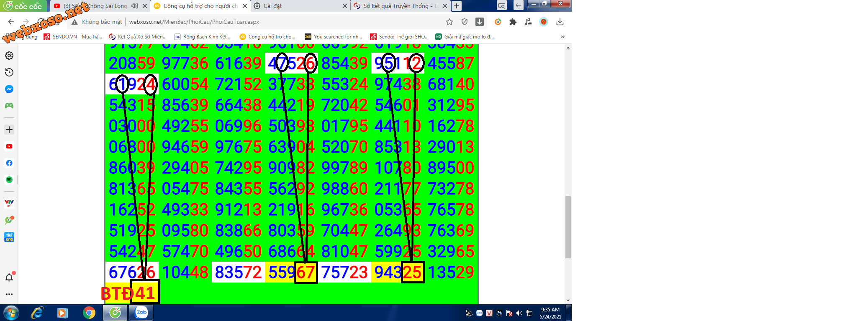
Task: Open browser downloads icon
Action: [x=560, y=22]
